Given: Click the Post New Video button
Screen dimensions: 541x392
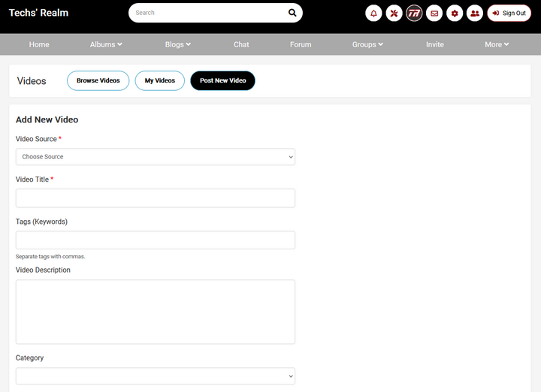Looking at the screenshot, I should [x=223, y=80].
